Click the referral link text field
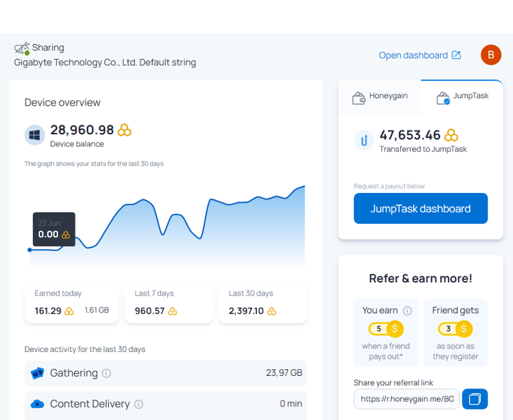Viewport: 513px width, 420px height. (407, 399)
